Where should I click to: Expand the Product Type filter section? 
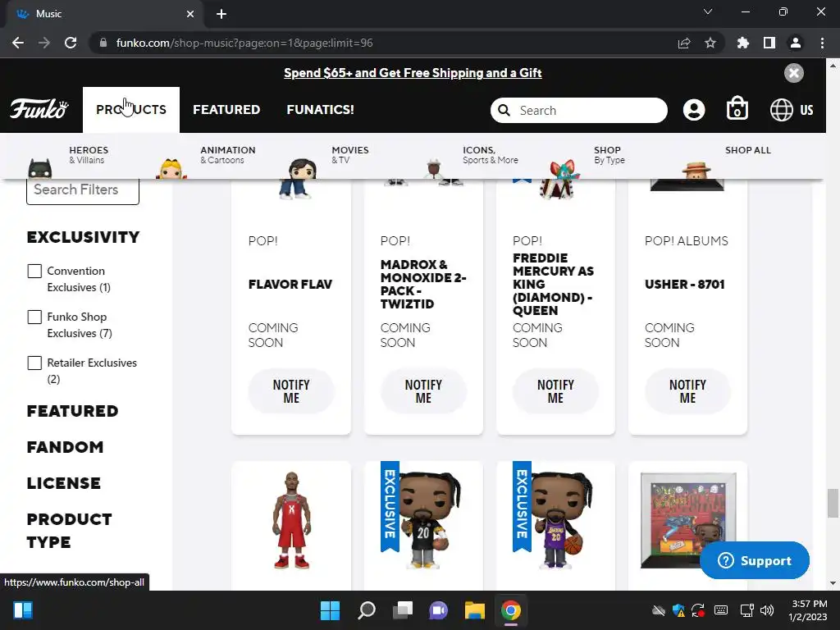[x=69, y=531]
